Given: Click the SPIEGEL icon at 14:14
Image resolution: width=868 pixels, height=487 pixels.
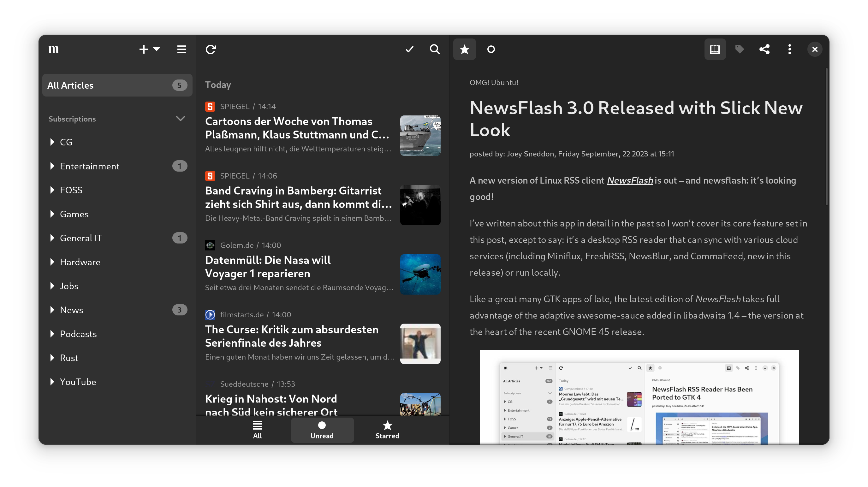Looking at the screenshot, I should pos(210,106).
